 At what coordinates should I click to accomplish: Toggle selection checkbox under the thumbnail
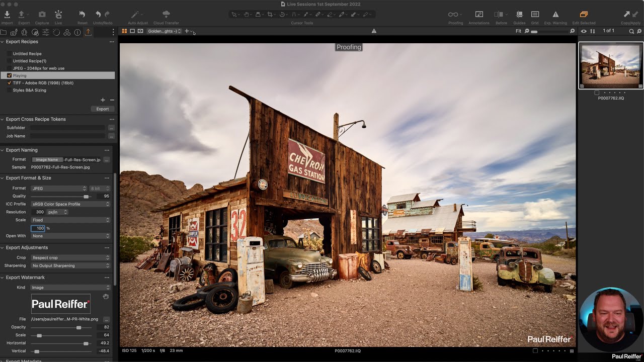click(597, 93)
